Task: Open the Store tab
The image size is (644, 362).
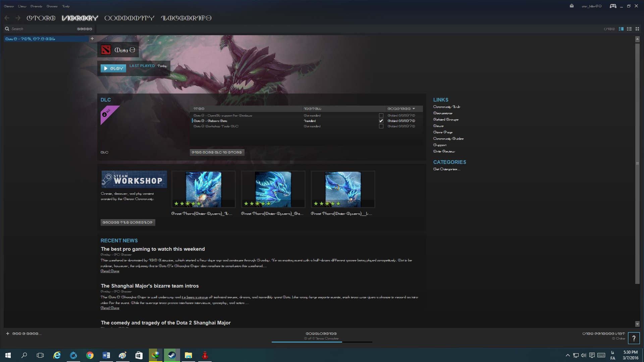Action: click(41, 18)
